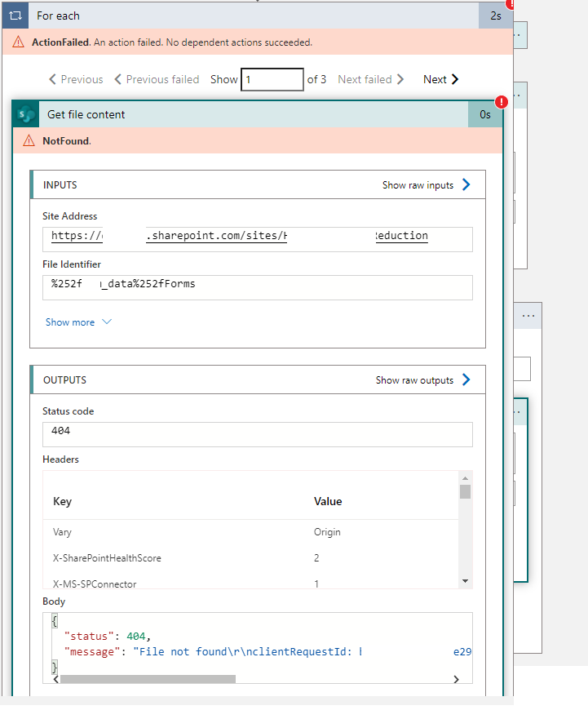Click the OUTPUTS section title
588x719 pixels.
64,380
